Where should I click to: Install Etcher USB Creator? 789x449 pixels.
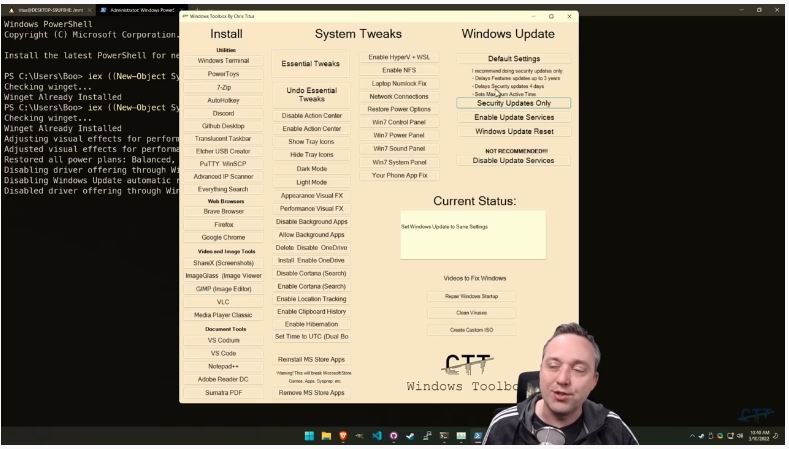coord(223,151)
